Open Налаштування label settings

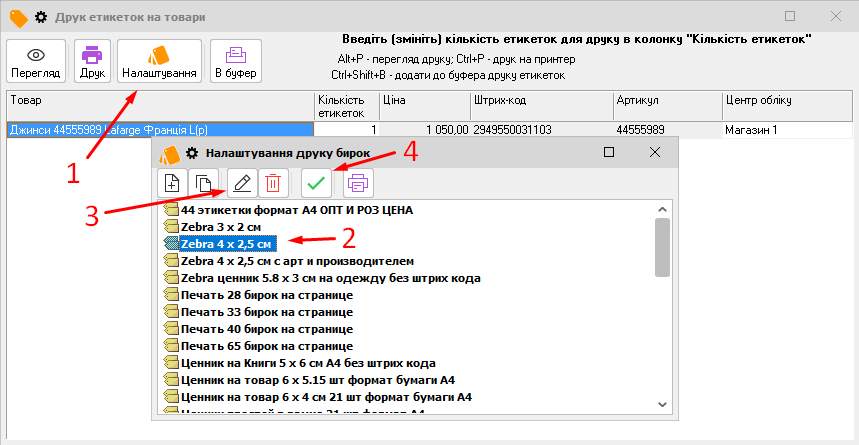click(x=159, y=63)
